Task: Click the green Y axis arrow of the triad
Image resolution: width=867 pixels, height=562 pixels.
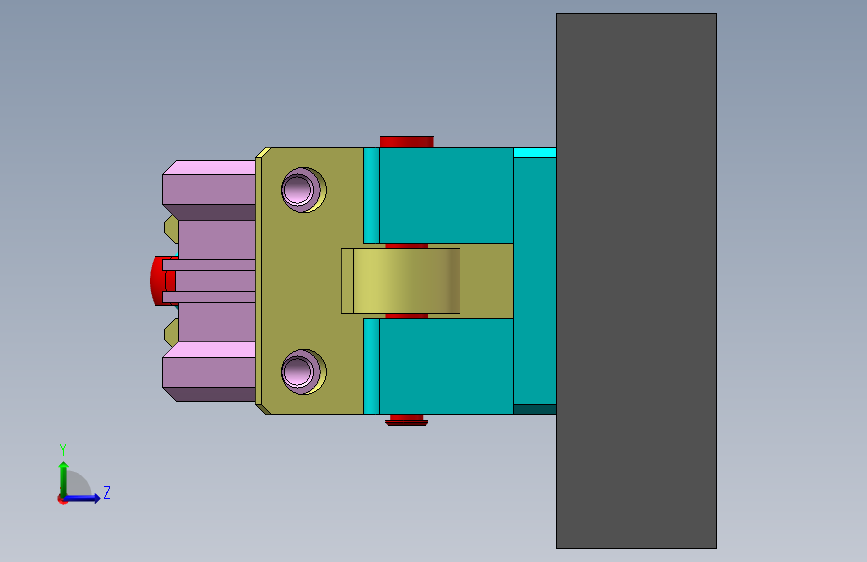Action: point(64,478)
